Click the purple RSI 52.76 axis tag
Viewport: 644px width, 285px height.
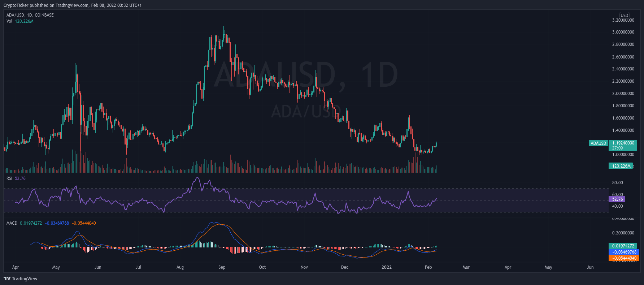pyautogui.click(x=617, y=199)
